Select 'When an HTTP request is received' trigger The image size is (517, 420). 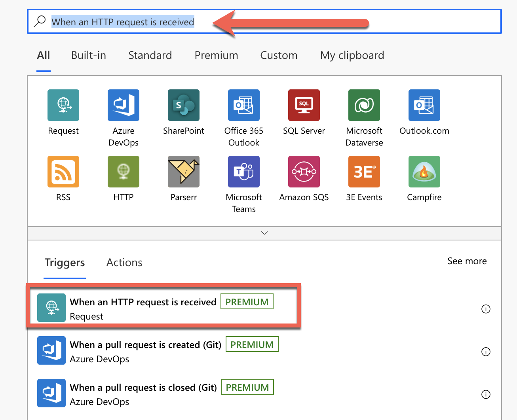(143, 302)
